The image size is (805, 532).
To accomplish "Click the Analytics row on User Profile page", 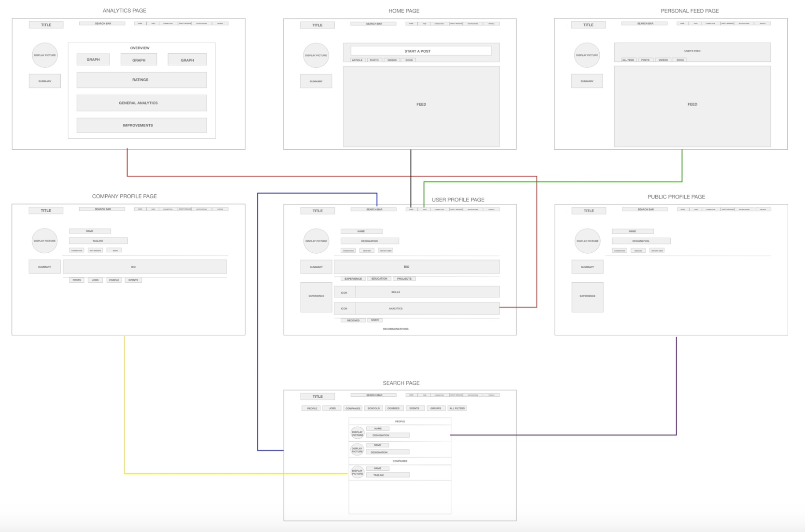I will click(x=417, y=309).
